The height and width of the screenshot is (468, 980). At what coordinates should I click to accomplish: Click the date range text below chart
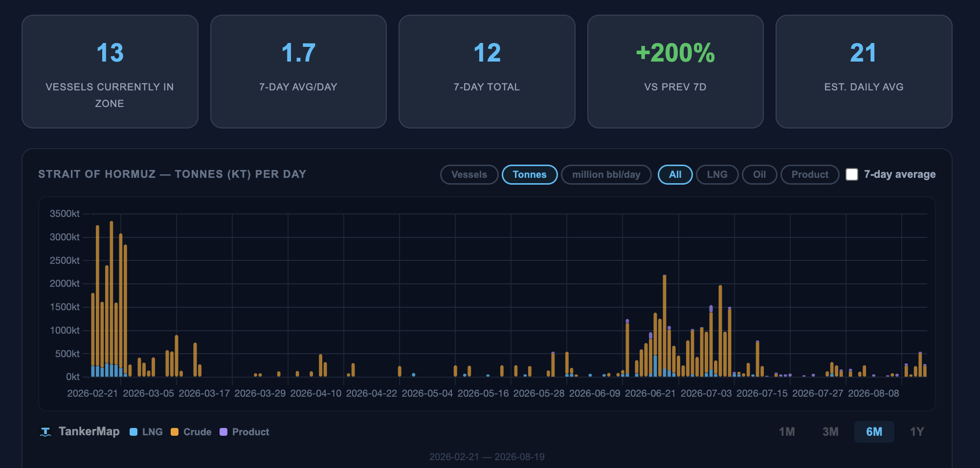[x=487, y=457]
